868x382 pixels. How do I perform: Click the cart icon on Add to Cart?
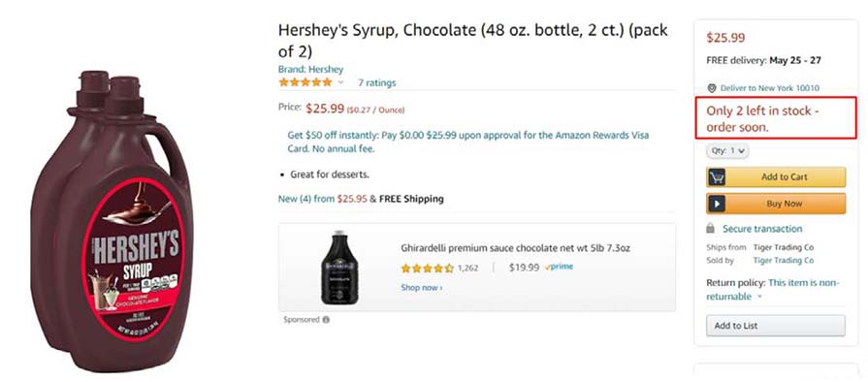718,177
